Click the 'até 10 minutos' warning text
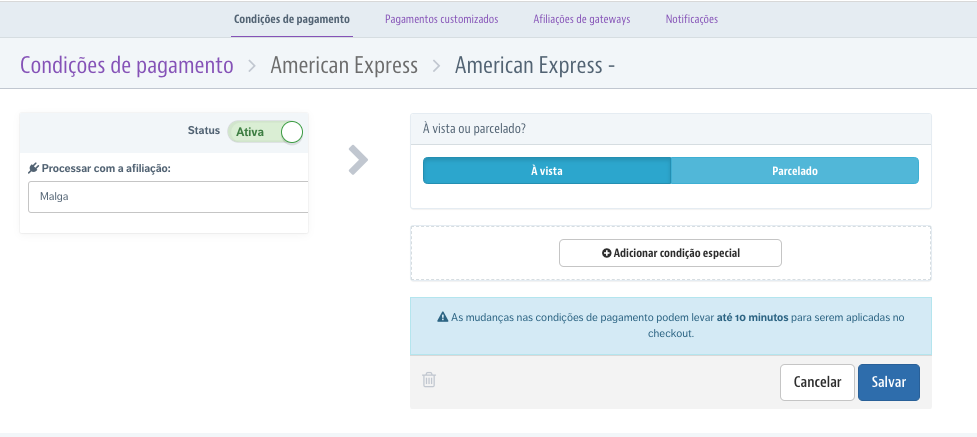 753,317
